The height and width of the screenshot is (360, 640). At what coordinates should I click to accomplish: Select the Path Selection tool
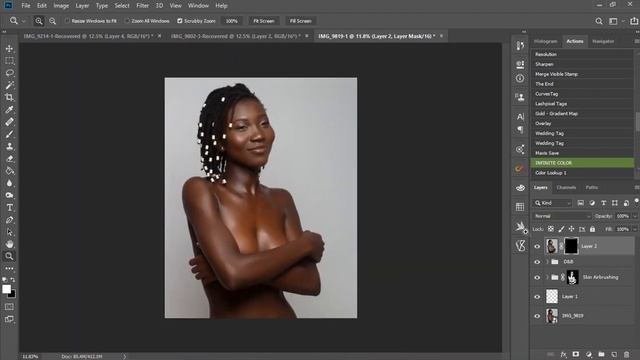[x=9, y=232]
